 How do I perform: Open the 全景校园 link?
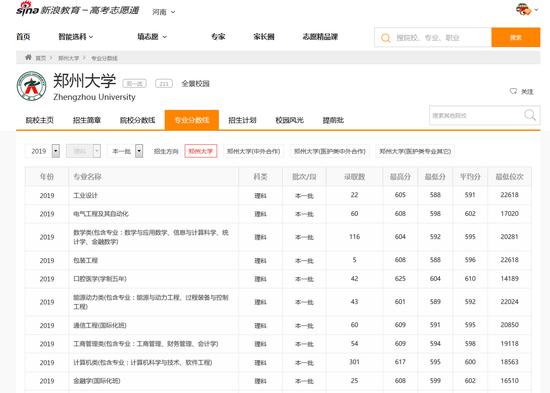195,84
